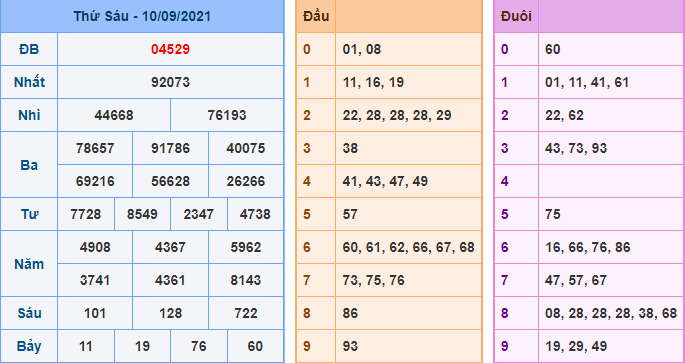Select fourth prize number 4738
This screenshot has width=685, height=363.
tap(255, 214)
